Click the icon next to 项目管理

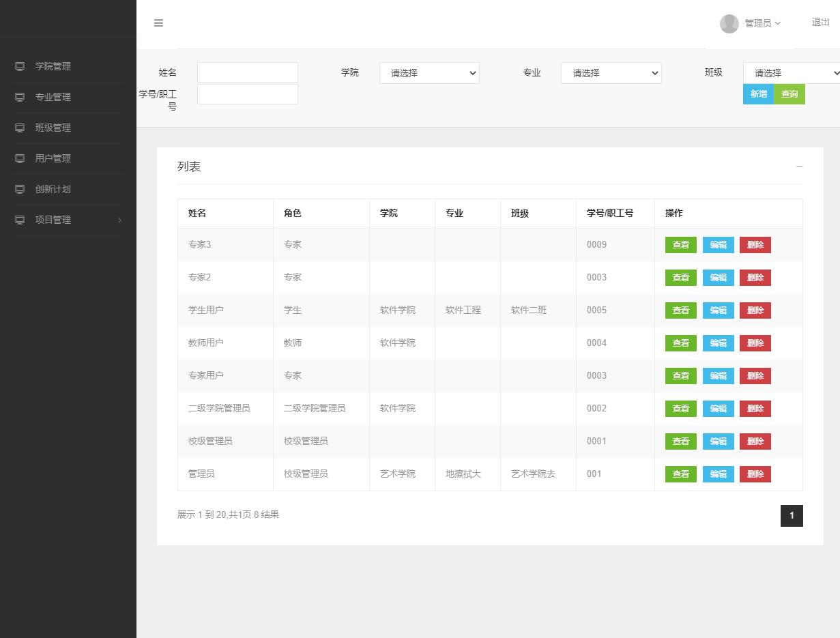pos(19,219)
